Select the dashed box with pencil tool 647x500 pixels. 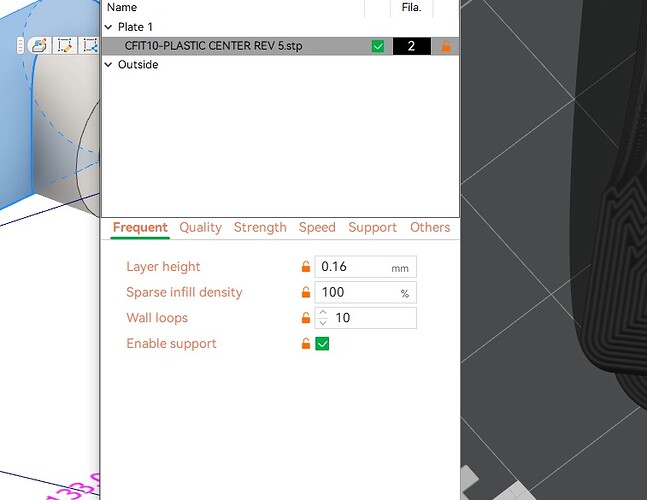point(65,45)
